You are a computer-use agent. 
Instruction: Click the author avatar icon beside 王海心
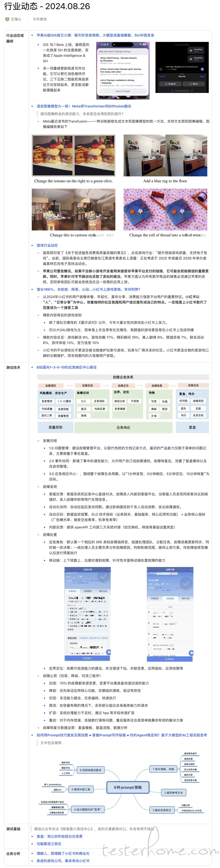click(x=7, y=19)
